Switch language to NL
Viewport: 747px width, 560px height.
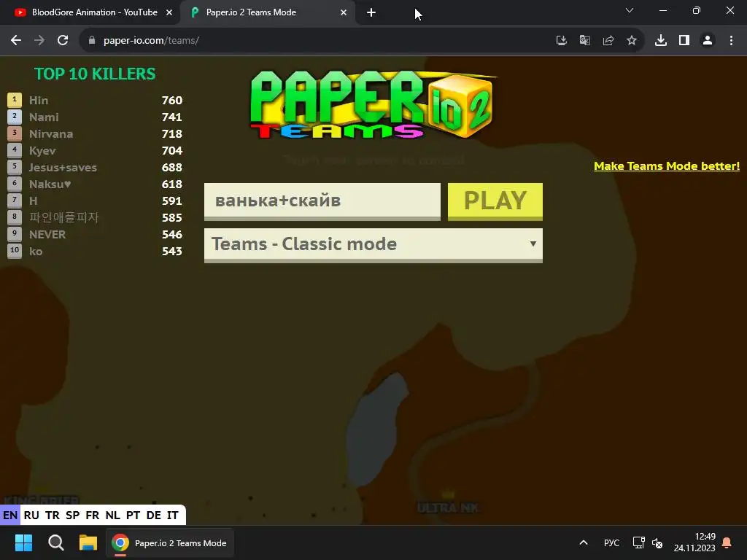tap(113, 516)
